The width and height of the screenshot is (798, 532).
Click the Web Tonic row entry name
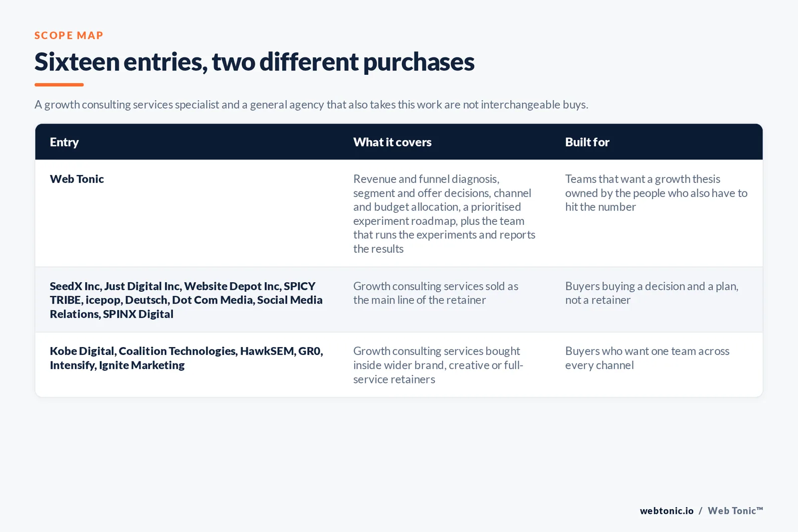point(77,179)
